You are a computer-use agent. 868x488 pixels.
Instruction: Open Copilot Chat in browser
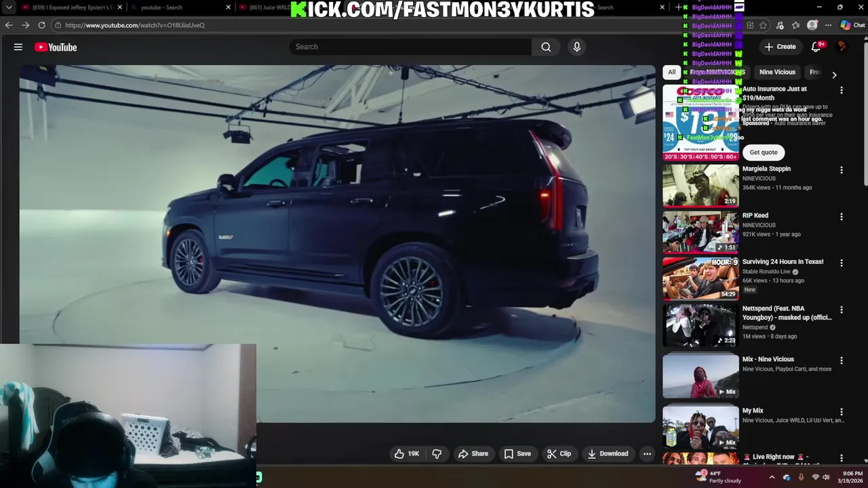coord(852,25)
